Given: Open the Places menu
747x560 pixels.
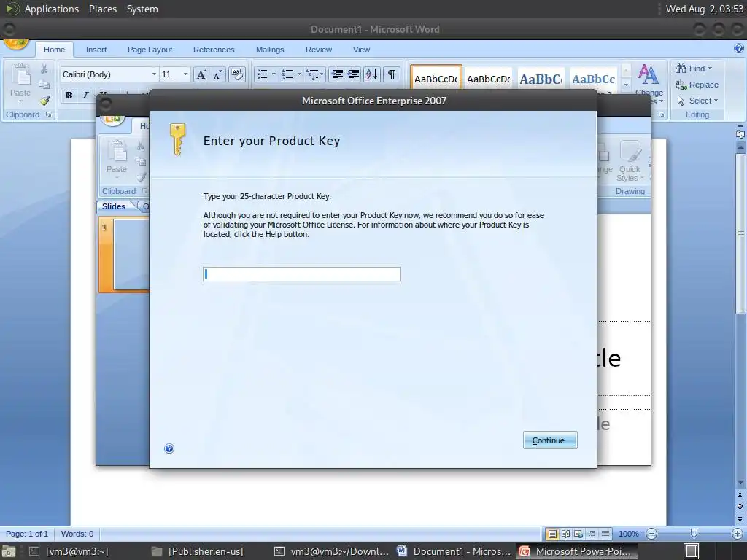Looking at the screenshot, I should coord(102,9).
